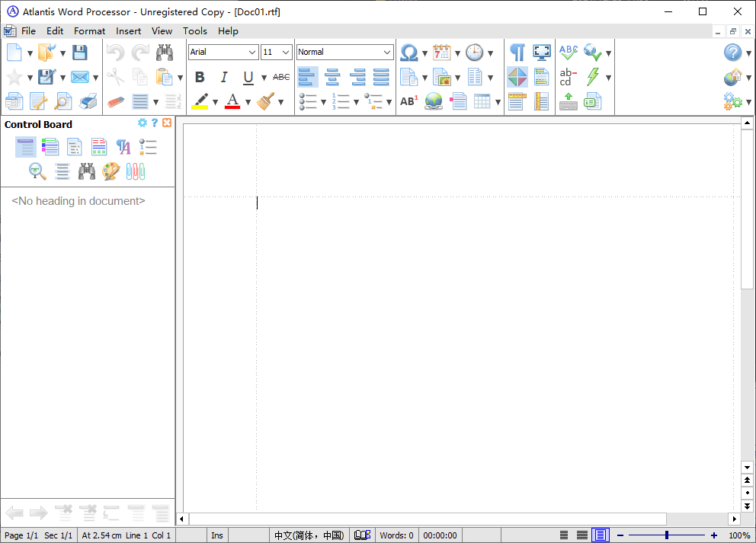
Task: Close the Control Board panel
Action: point(167,123)
